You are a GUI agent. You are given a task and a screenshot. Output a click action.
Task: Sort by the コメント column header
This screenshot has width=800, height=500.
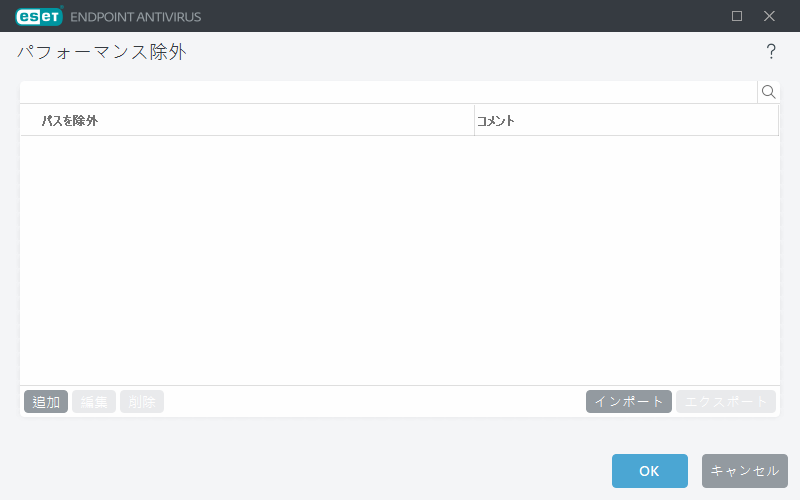496,121
